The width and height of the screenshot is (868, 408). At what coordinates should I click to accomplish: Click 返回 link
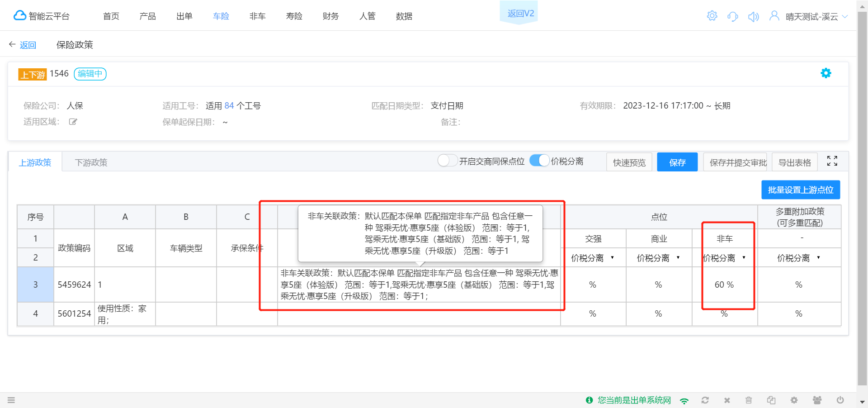click(28, 45)
